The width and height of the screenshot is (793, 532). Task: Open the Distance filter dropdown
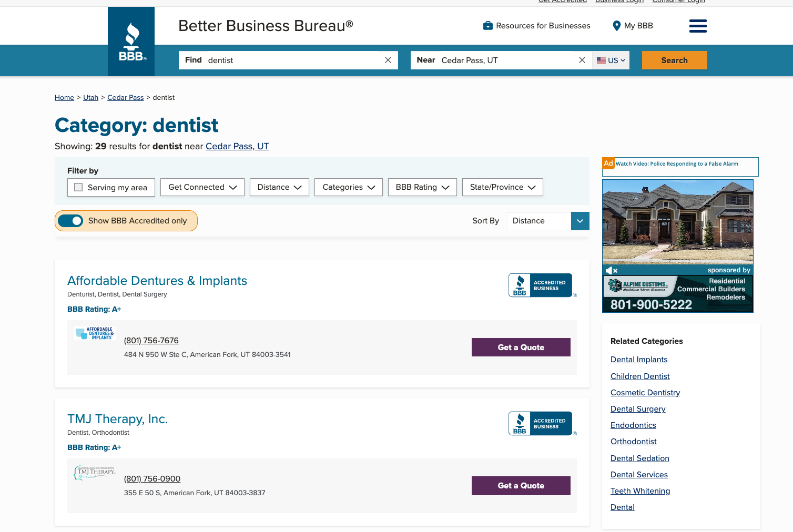(x=279, y=187)
